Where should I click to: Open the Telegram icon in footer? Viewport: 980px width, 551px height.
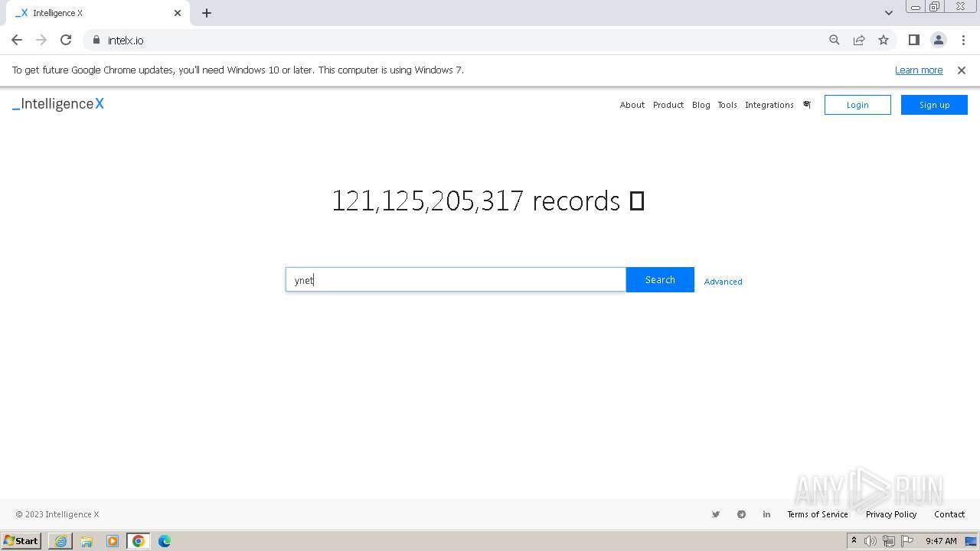[741, 514]
